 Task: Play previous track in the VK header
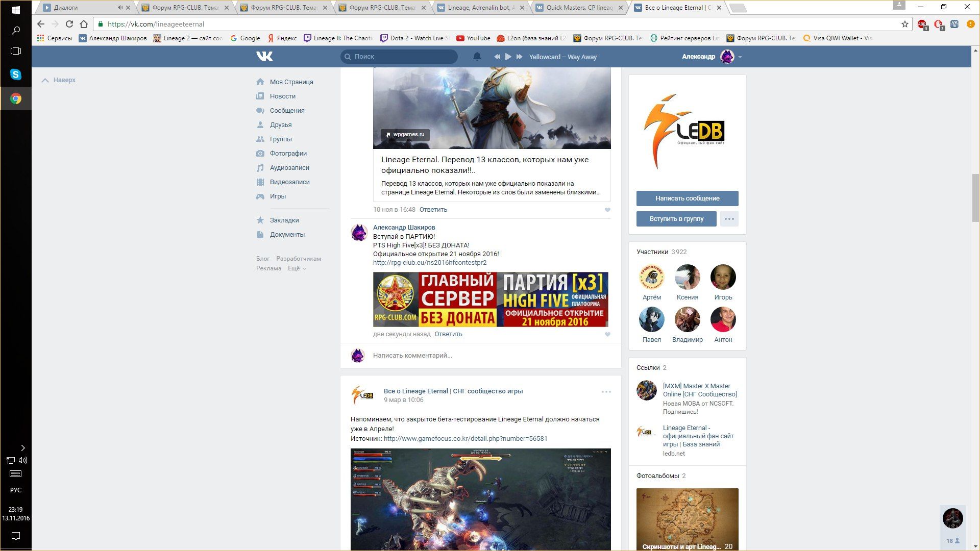point(497,57)
